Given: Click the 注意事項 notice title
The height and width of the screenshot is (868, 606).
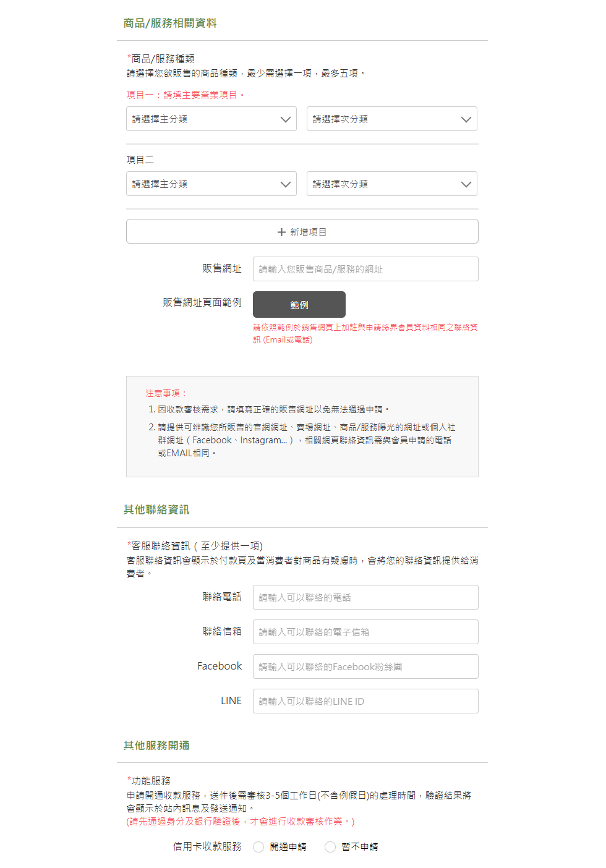Looking at the screenshot, I should click(x=166, y=393).
